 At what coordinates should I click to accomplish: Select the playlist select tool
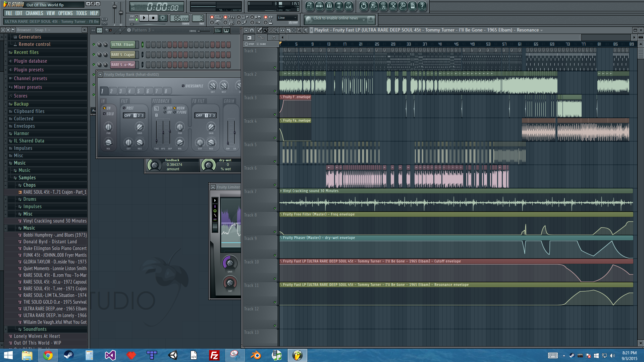tap(294, 30)
